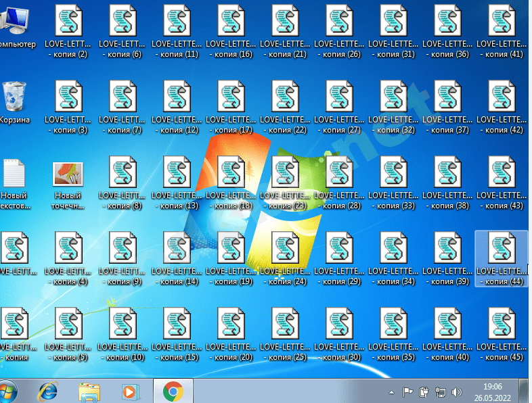Select LOVE-LETTER копия (38) file icon
This screenshot has height=403, width=532.
coord(447,172)
